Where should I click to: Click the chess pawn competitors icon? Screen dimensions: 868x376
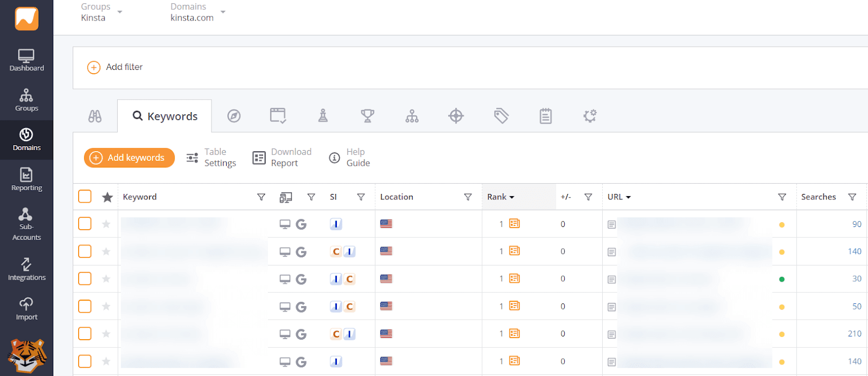(323, 116)
